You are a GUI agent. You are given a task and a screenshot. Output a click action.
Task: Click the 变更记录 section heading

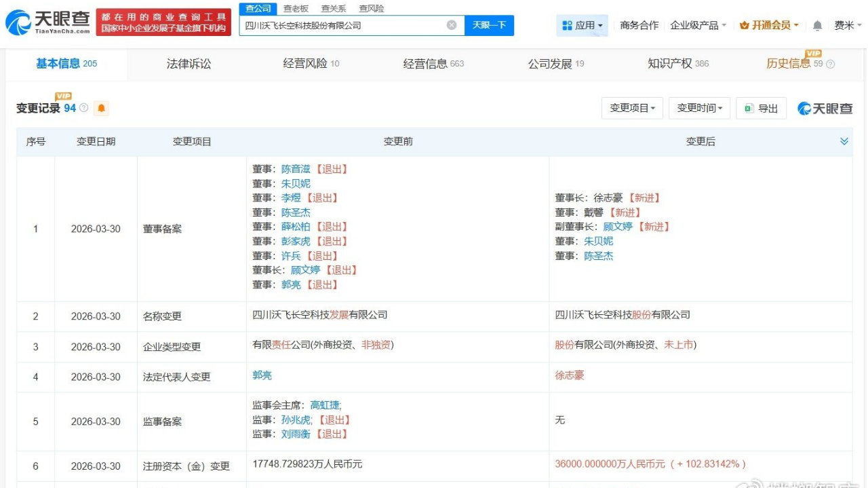point(38,109)
